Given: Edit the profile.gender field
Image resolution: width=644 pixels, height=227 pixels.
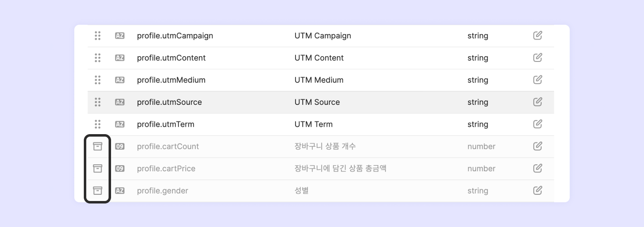Looking at the screenshot, I should (537, 190).
